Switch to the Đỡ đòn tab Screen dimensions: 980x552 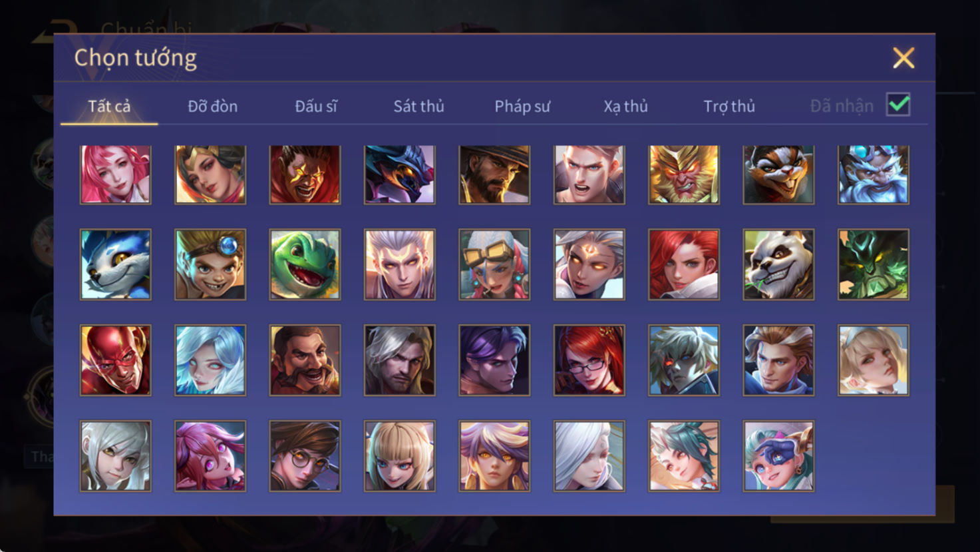click(x=212, y=107)
